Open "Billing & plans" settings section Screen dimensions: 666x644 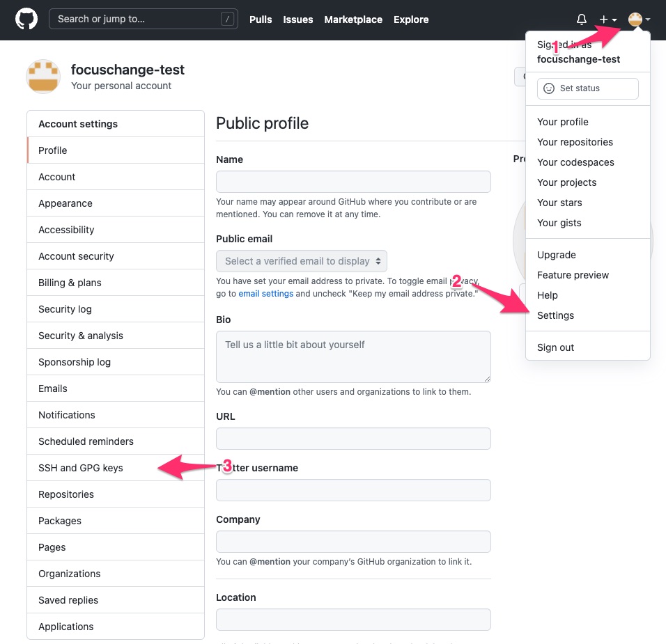[x=71, y=282]
